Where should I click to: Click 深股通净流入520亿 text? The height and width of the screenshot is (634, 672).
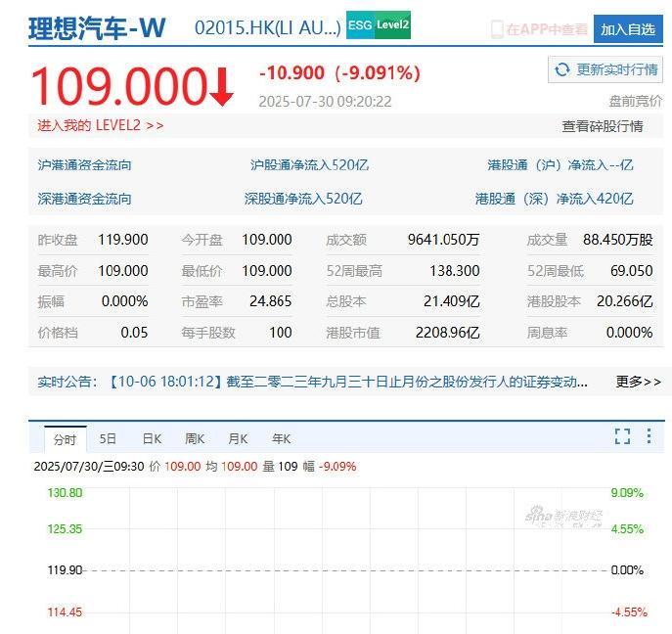(303, 199)
